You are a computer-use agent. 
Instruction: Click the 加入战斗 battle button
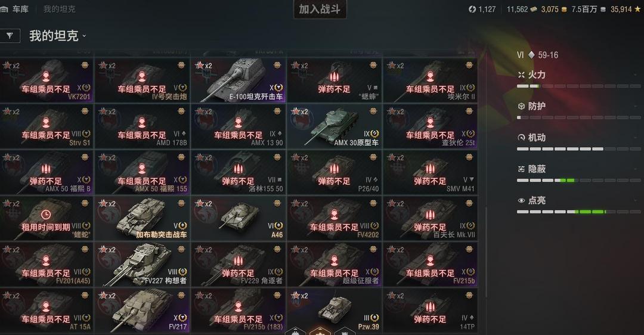320,9
